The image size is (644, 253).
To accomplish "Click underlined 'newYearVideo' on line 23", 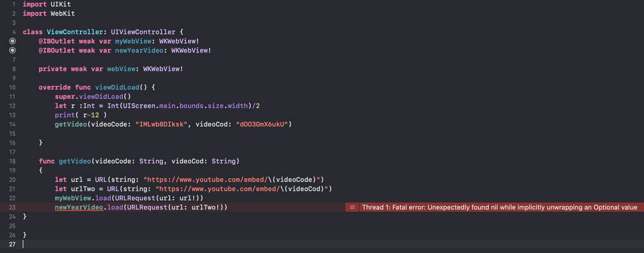I will click(79, 207).
